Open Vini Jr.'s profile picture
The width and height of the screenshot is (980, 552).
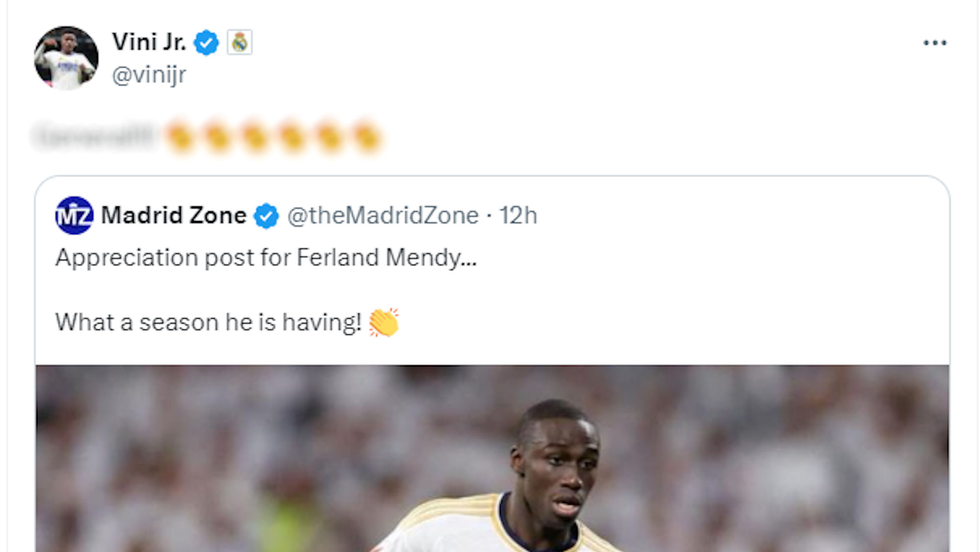tap(66, 58)
